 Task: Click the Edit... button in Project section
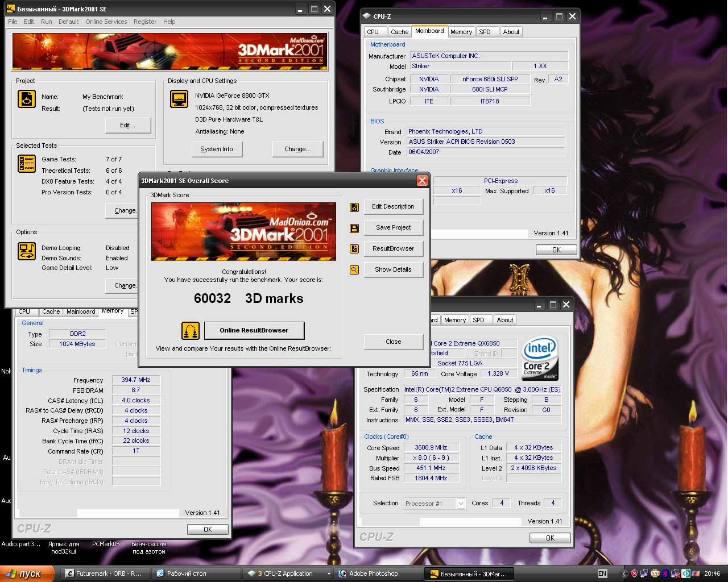click(x=128, y=125)
